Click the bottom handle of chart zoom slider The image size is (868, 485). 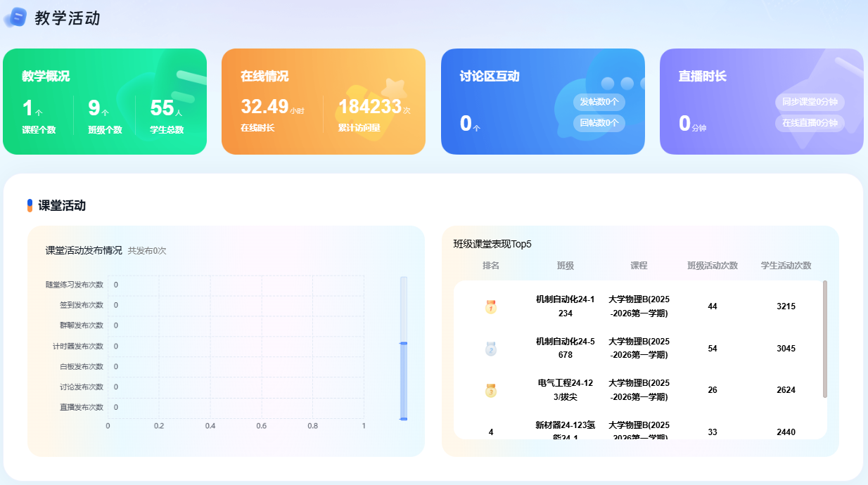pos(404,419)
